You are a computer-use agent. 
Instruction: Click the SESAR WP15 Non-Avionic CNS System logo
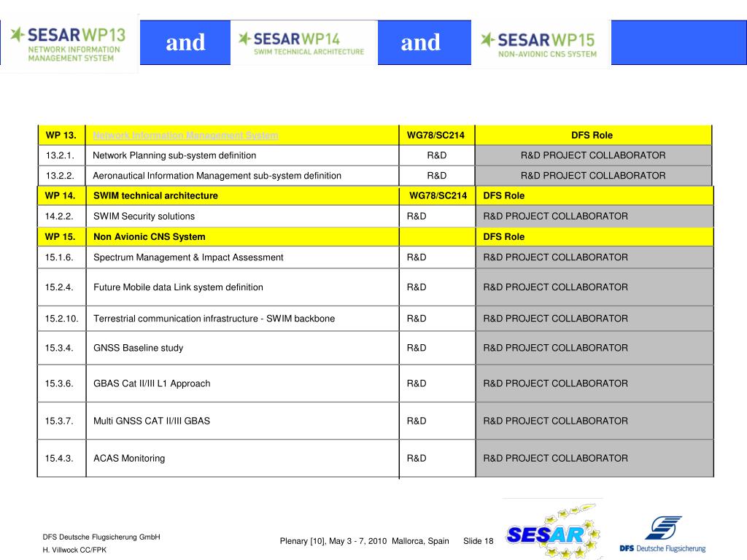tap(541, 44)
